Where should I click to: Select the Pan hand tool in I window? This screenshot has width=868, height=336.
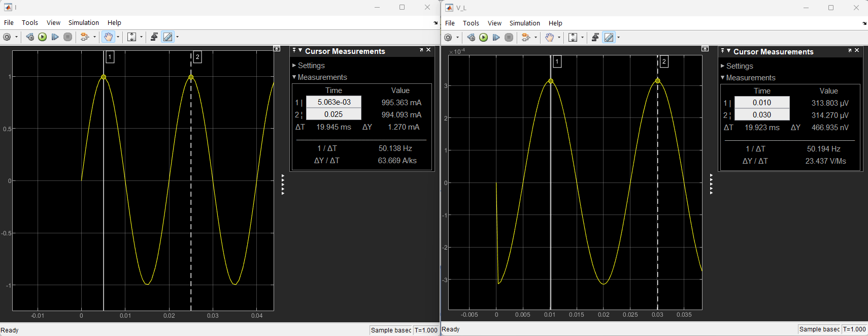click(x=108, y=37)
